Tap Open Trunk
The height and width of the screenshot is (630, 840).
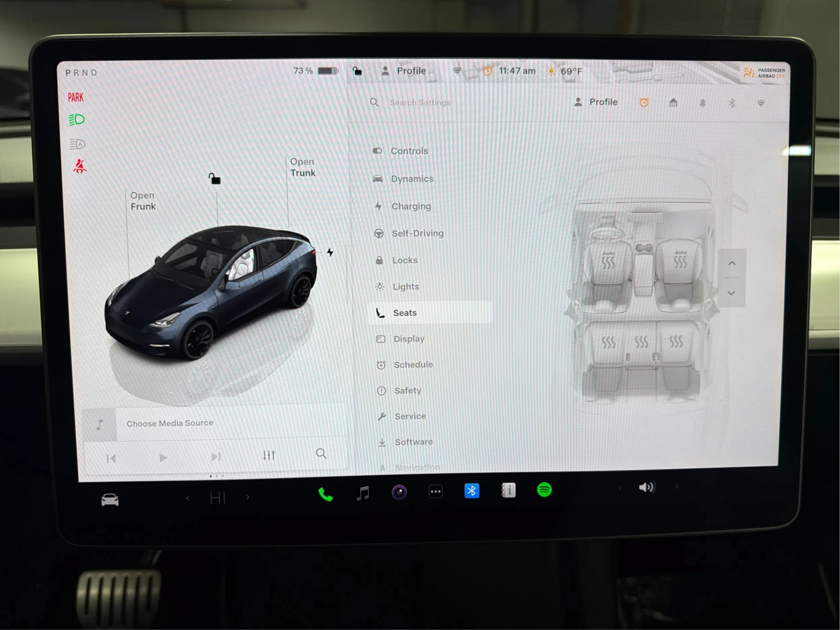303,167
